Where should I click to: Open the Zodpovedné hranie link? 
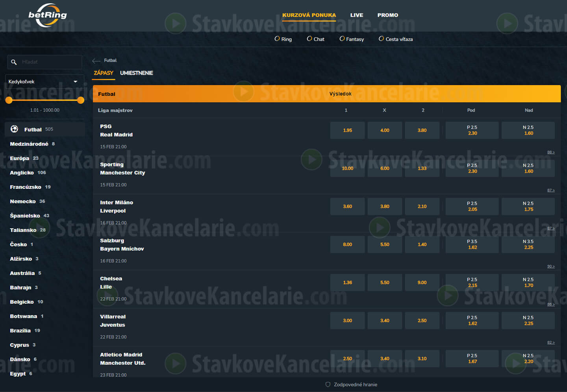coord(356,385)
